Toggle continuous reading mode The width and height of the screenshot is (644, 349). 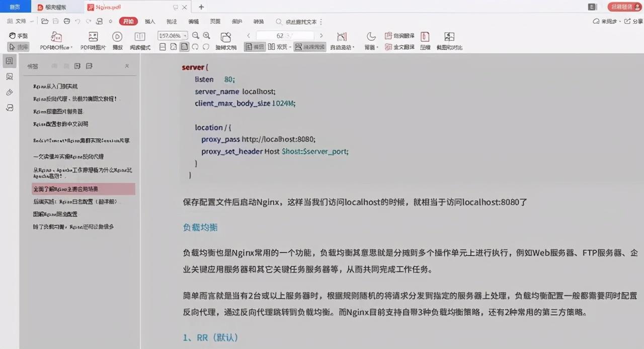[309, 47]
